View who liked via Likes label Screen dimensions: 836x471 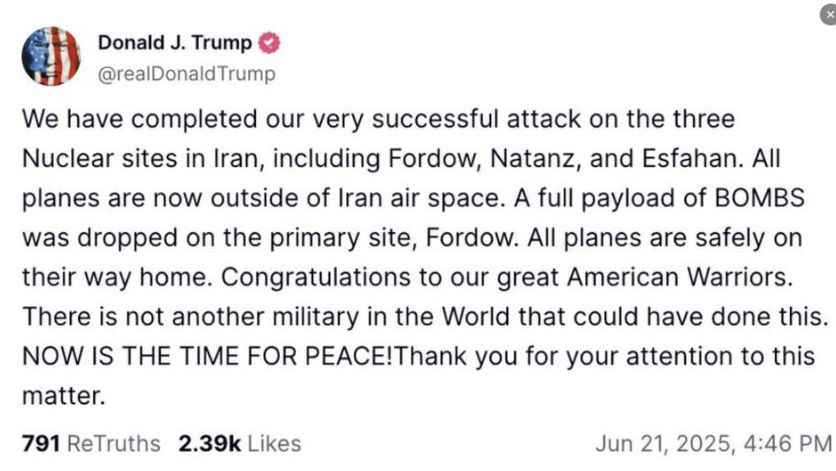[x=274, y=444]
